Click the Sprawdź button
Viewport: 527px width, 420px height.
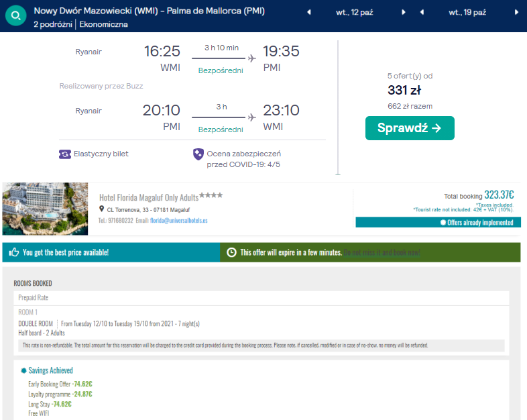[410, 128]
